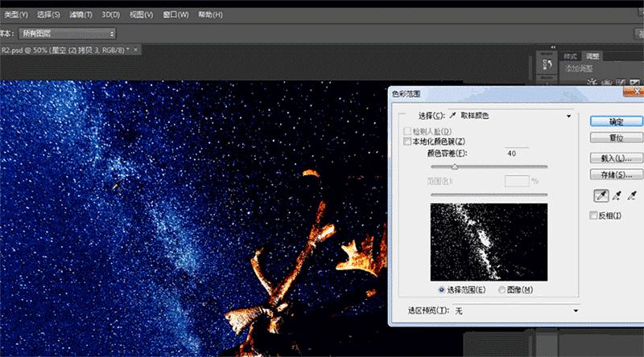
Task: Close the Color Range dialog
Action: (636, 93)
